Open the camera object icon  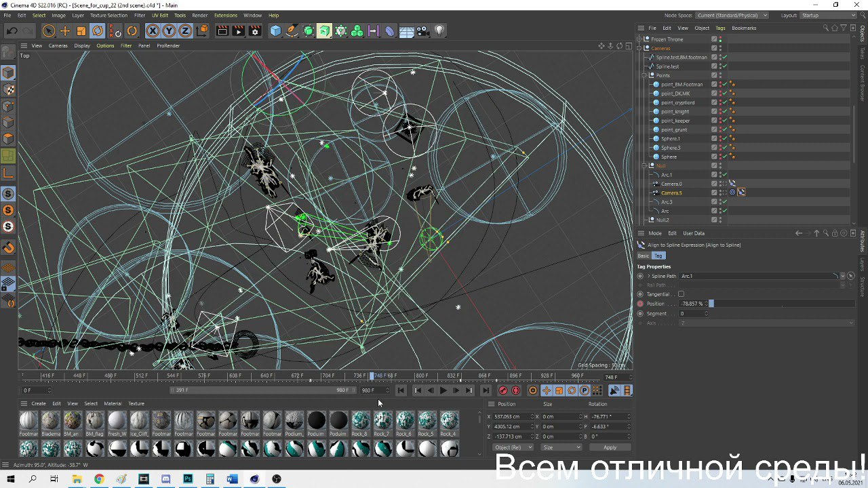[x=422, y=30]
